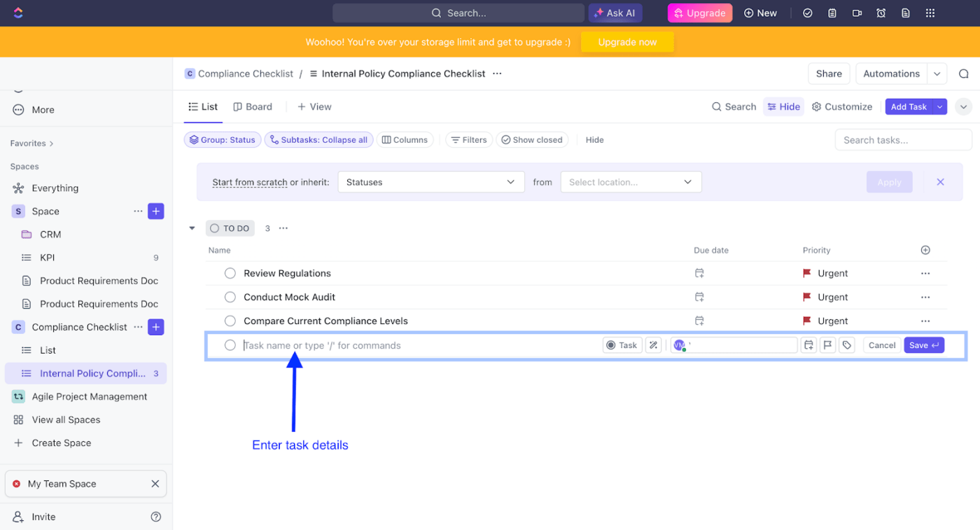Open ellipsis next to Internal Policy Compliance title
Screen dimensions: 980x530
pyautogui.click(x=497, y=74)
